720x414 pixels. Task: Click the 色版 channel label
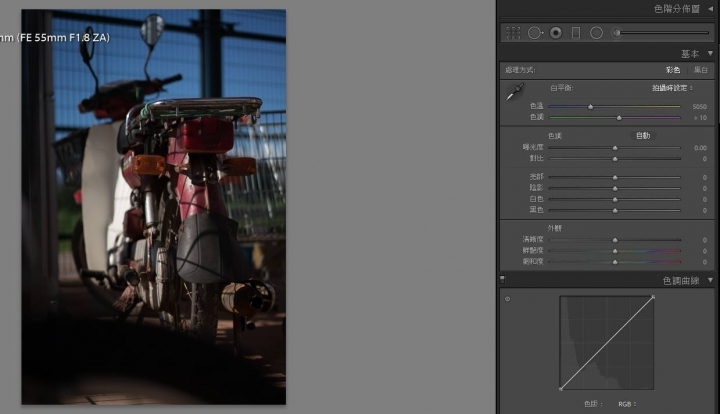[593, 404]
